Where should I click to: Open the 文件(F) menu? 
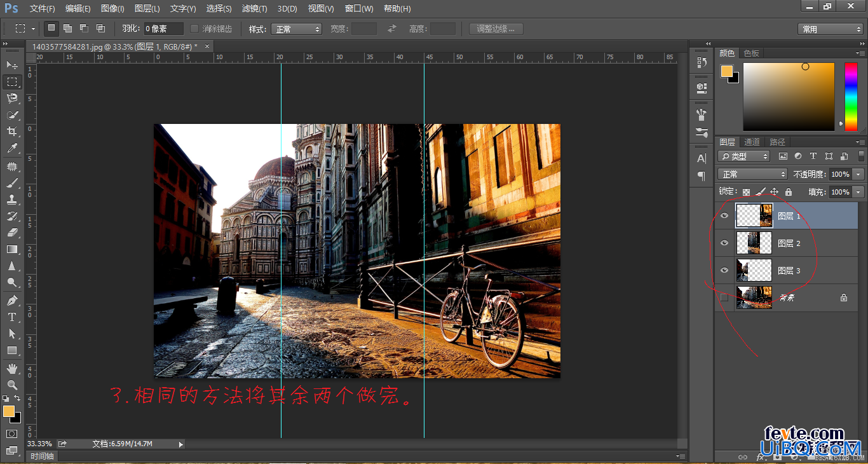[43, 8]
